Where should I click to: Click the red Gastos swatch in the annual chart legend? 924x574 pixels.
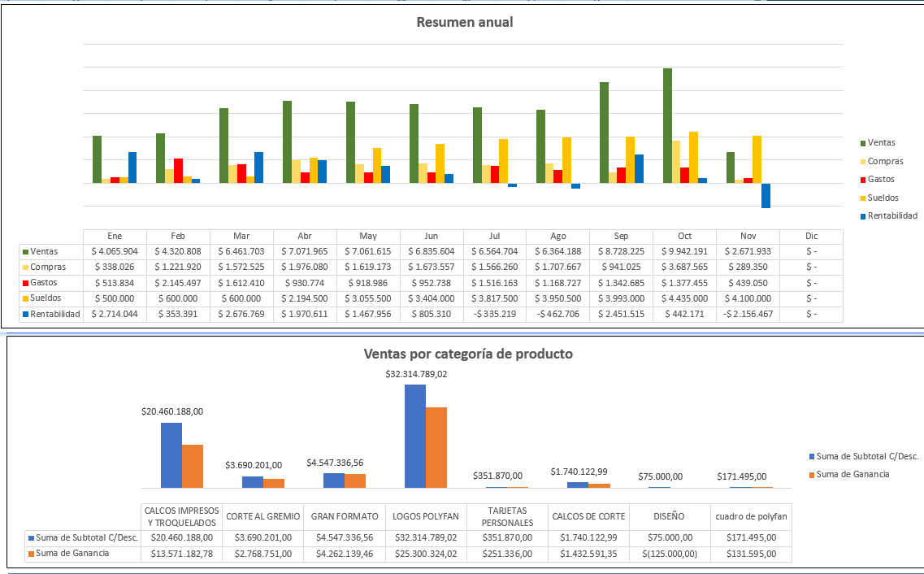[863, 180]
